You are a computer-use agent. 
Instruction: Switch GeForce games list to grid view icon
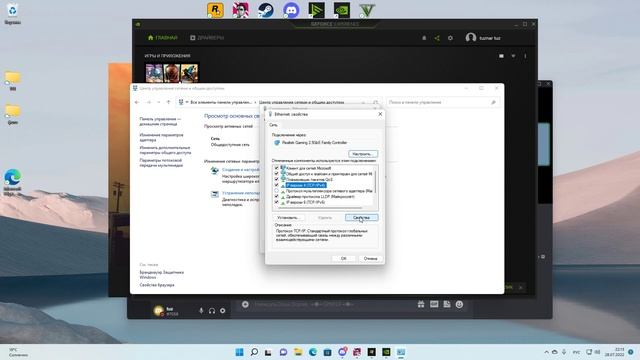click(501, 56)
